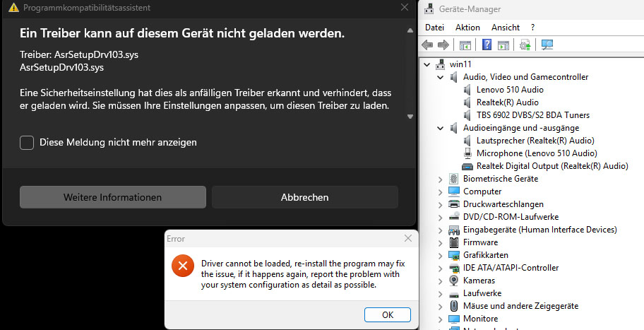Click the Abbrechen button
Image resolution: width=644 pixels, height=330 pixels.
pyautogui.click(x=305, y=197)
